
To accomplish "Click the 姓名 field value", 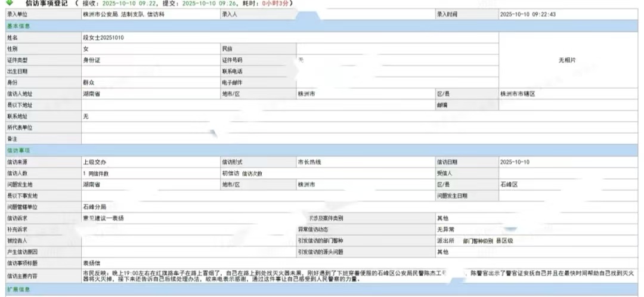I will (104, 38).
